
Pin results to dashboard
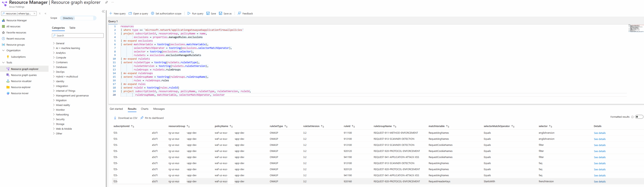point(152,118)
